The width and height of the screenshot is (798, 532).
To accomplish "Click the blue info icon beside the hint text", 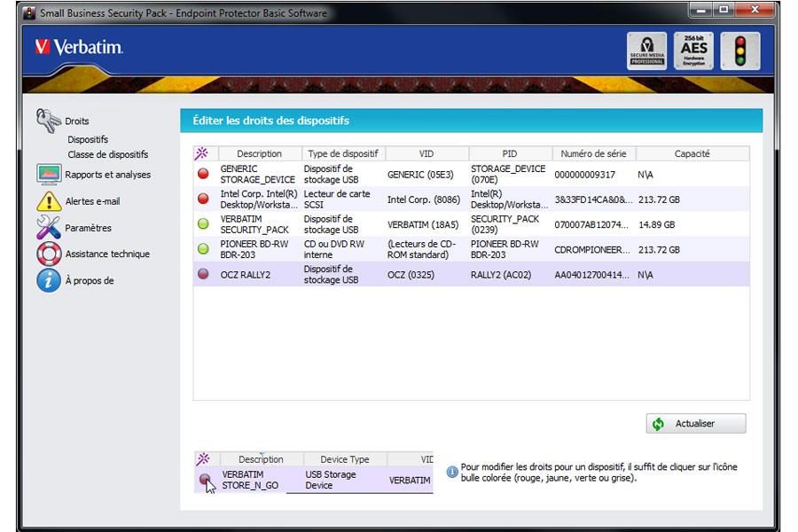I will coord(452,473).
